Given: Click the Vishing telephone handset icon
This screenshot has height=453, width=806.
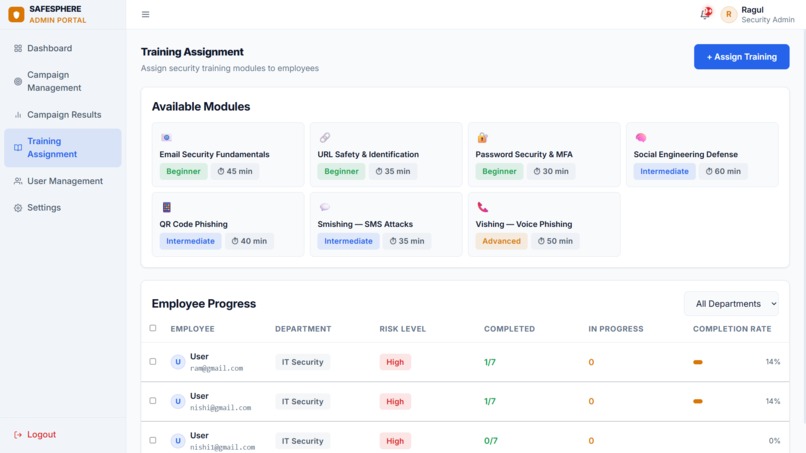Looking at the screenshot, I should (482, 207).
